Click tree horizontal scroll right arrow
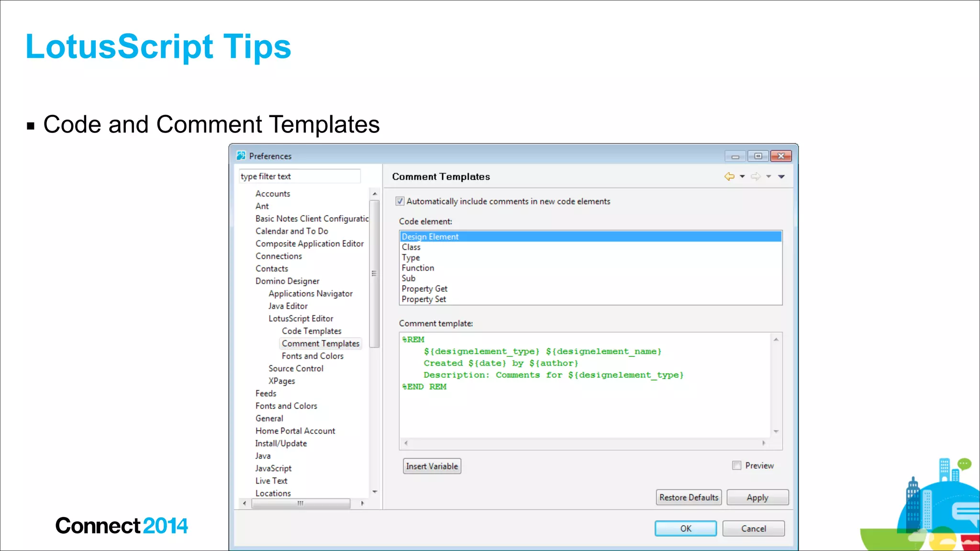 (362, 503)
